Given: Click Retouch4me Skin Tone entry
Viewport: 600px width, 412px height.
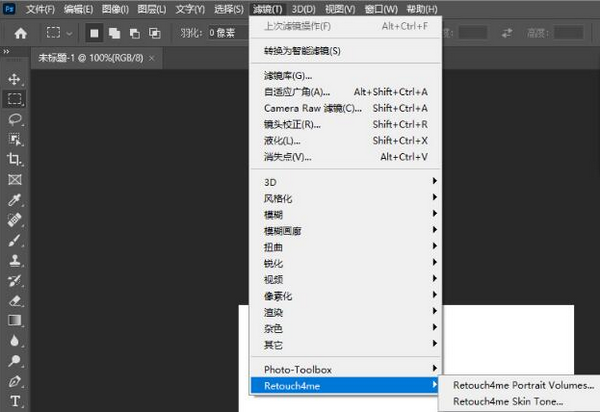Looking at the screenshot, I should click(508, 402).
